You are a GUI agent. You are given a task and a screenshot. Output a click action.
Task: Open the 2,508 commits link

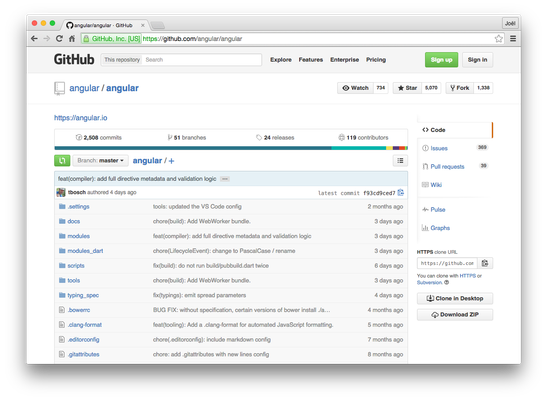(99, 138)
